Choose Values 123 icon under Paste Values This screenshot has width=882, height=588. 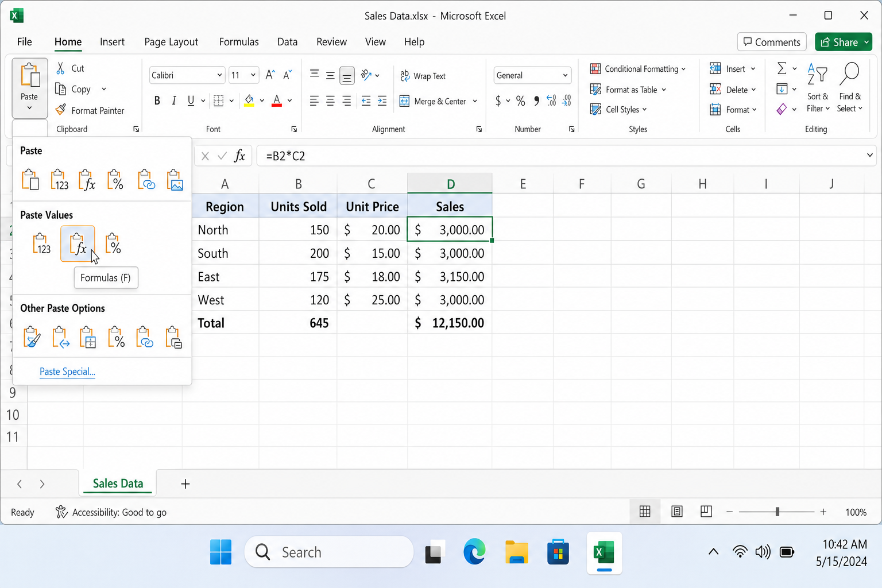tap(41, 244)
